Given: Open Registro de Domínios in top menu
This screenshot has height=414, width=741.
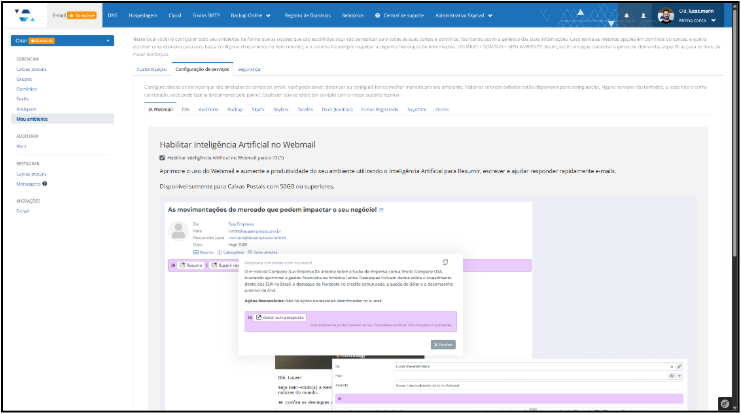Looking at the screenshot, I should (309, 16).
